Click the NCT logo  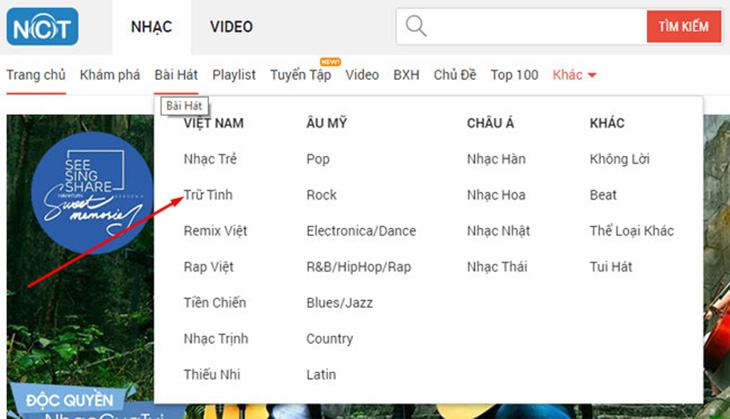coord(42,27)
